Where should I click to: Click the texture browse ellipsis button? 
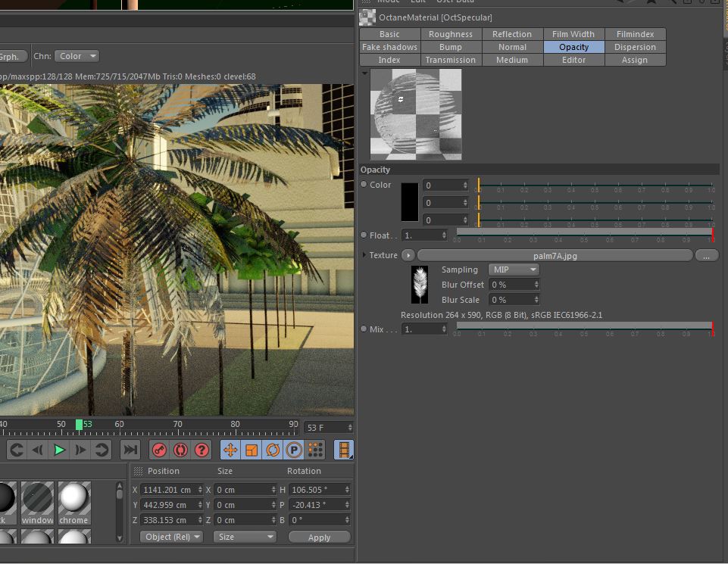(x=707, y=256)
